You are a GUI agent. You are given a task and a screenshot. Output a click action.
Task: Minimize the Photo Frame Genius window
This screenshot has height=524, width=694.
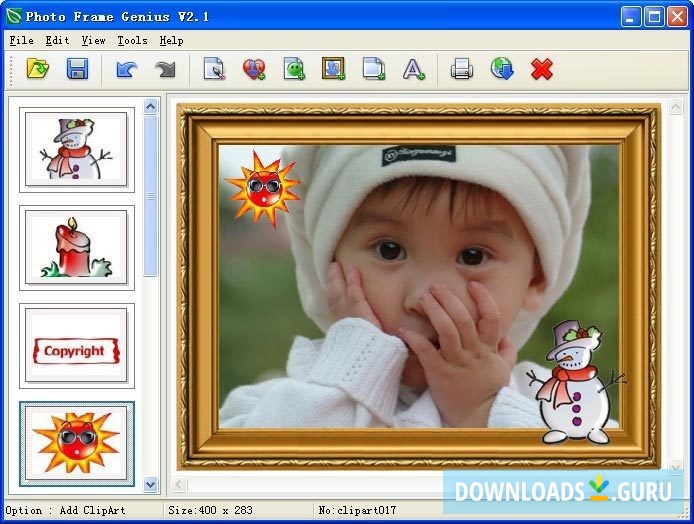click(630, 17)
